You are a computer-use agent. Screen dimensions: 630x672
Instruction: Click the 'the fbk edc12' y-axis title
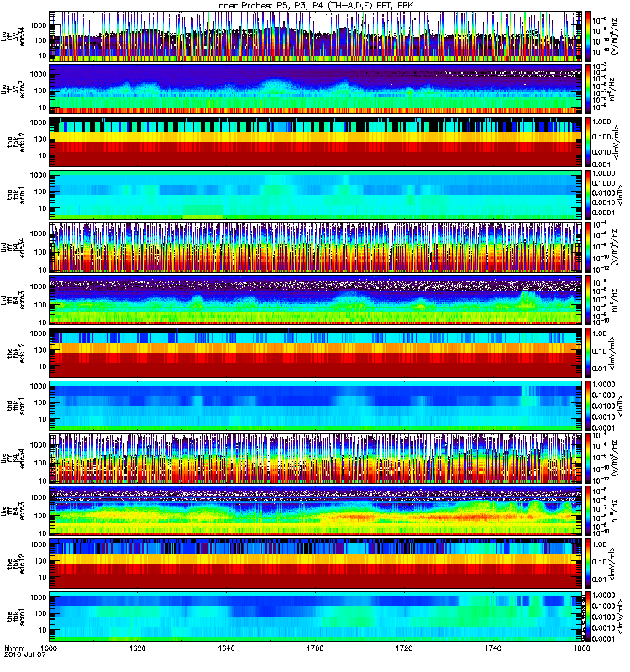pyautogui.click(x=16, y=564)
